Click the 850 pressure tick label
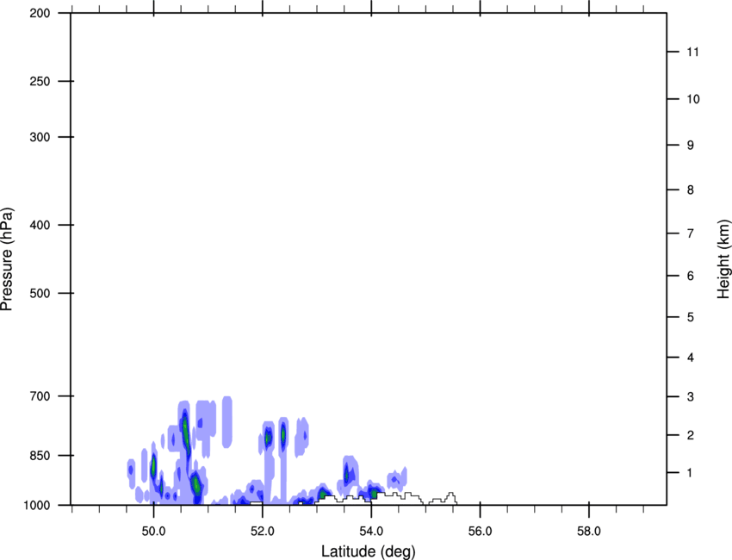Image resolution: width=732 pixels, height=560 pixels. pyautogui.click(x=40, y=456)
